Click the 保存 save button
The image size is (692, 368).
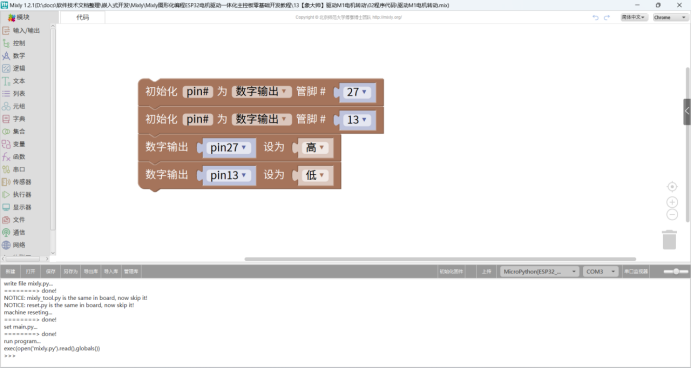coord(51,271)
